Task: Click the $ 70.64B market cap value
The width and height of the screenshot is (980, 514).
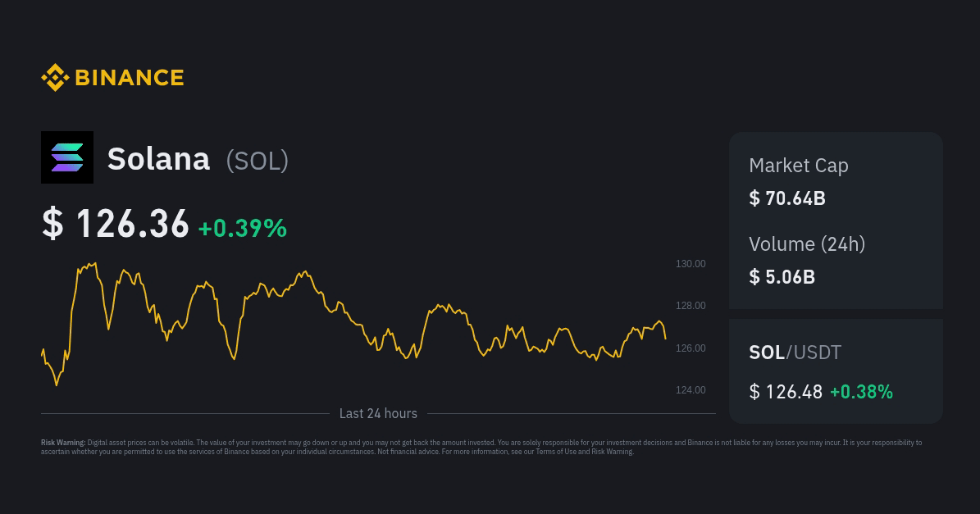Action: point(787,198)
